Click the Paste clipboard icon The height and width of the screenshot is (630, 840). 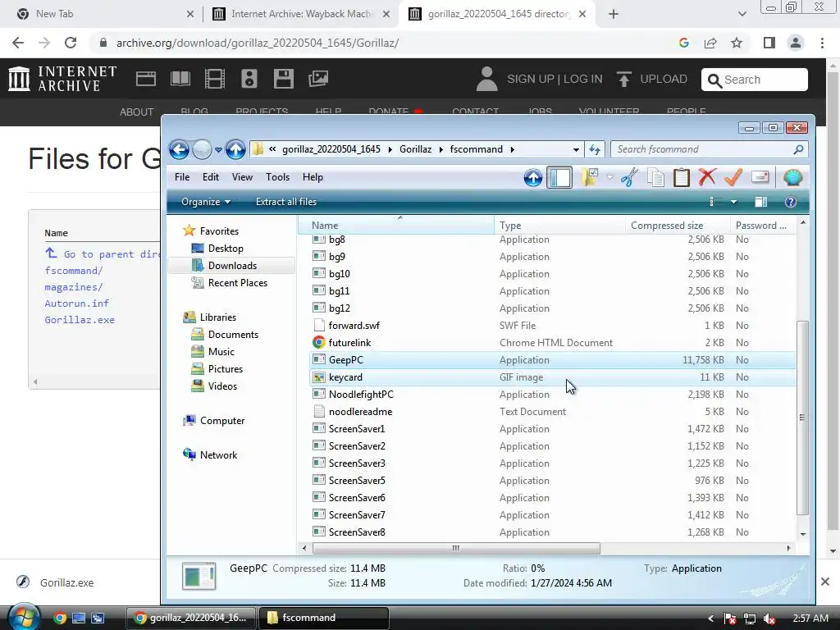[x=682, y=177]
